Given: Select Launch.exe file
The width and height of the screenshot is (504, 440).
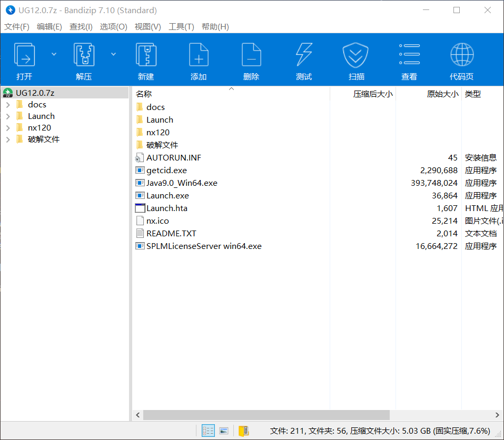Looking at the screenshot, I should click(167, 196).
